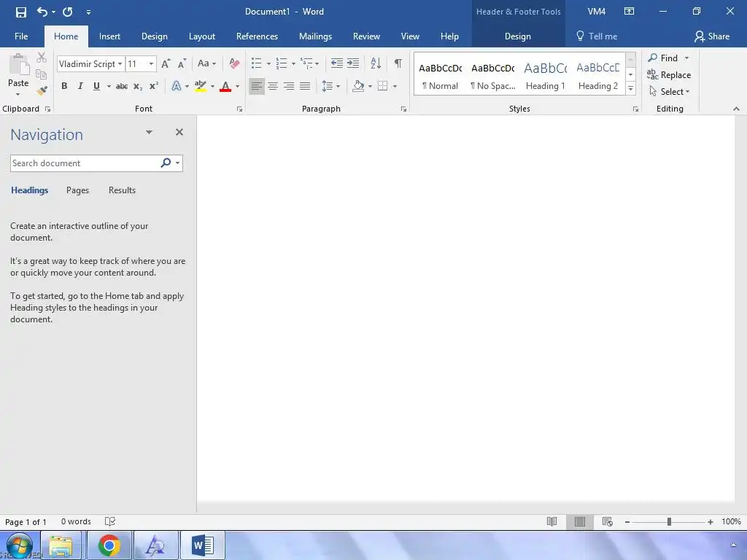Redo the last action with the repeat icon
Viewport: 747px width, 560px height.
pyautogui.click(x=68, y=12)
